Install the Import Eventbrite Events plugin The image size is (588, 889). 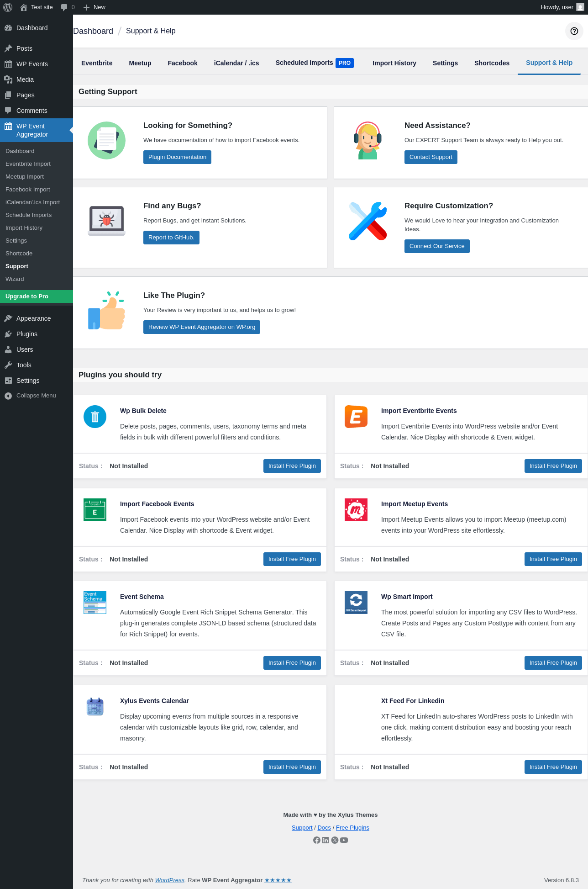553,466
